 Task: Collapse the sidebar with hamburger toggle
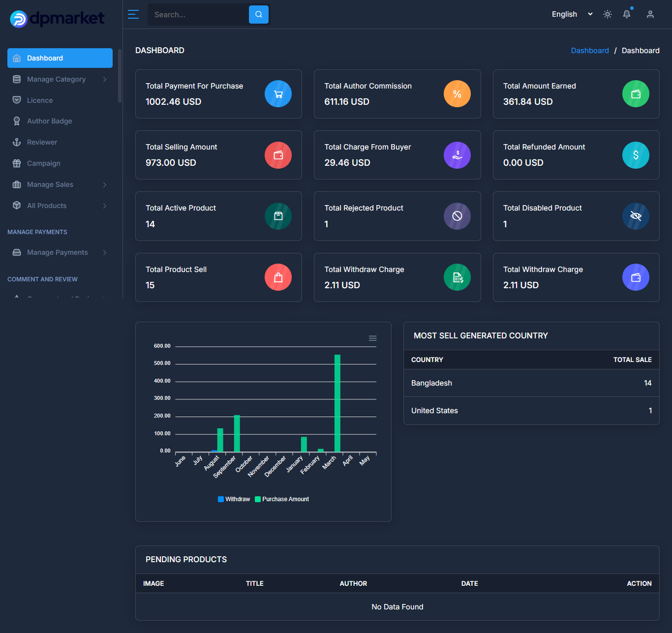133,14
